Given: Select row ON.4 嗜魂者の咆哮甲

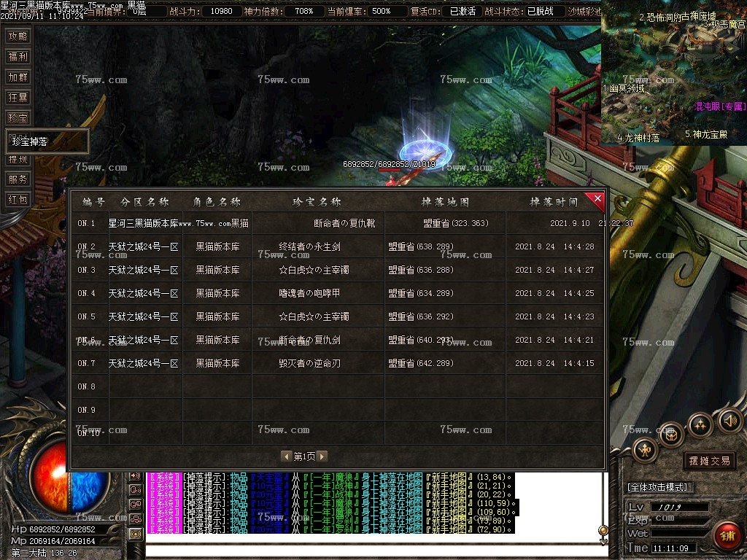Looking at the screenshot, I should 337,293.
